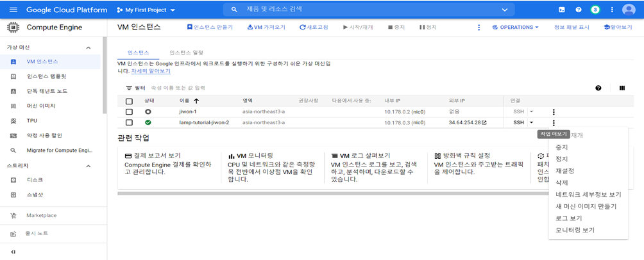Open the lamp-tutorial-jiwon-2 instance name link

(x=204, y=122)
